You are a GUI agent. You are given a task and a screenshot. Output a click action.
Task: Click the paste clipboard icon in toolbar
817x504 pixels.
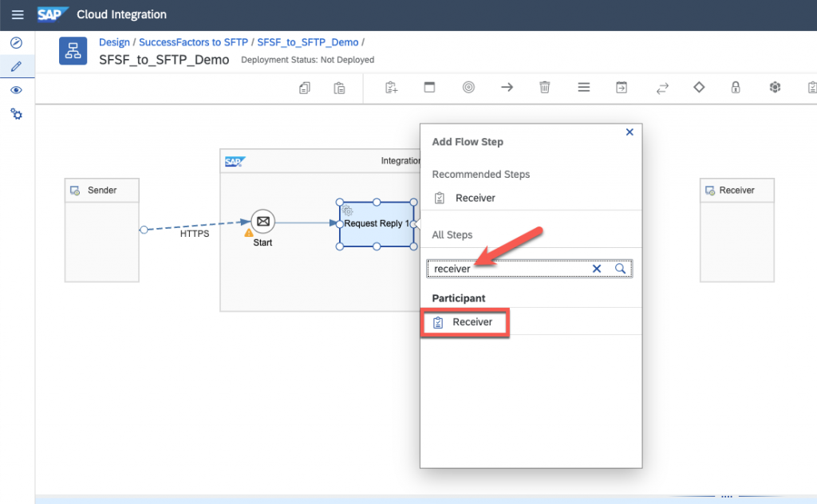[x=339, y=88]
